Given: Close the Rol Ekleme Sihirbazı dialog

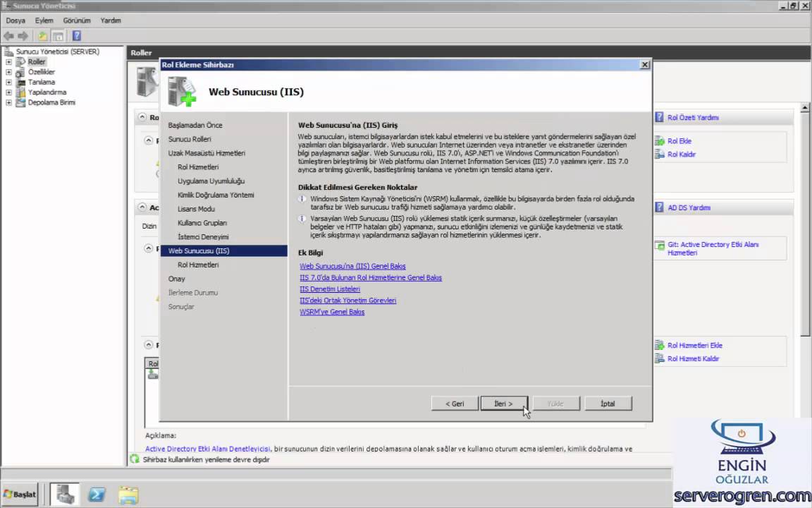Looking at the screenshot, I should point(644,65).
